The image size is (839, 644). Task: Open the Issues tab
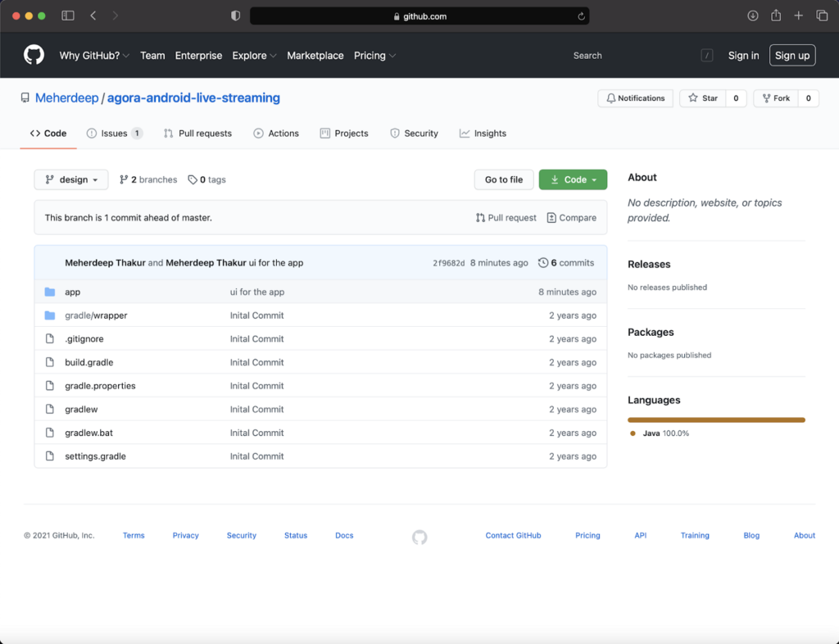click(115, 134)
